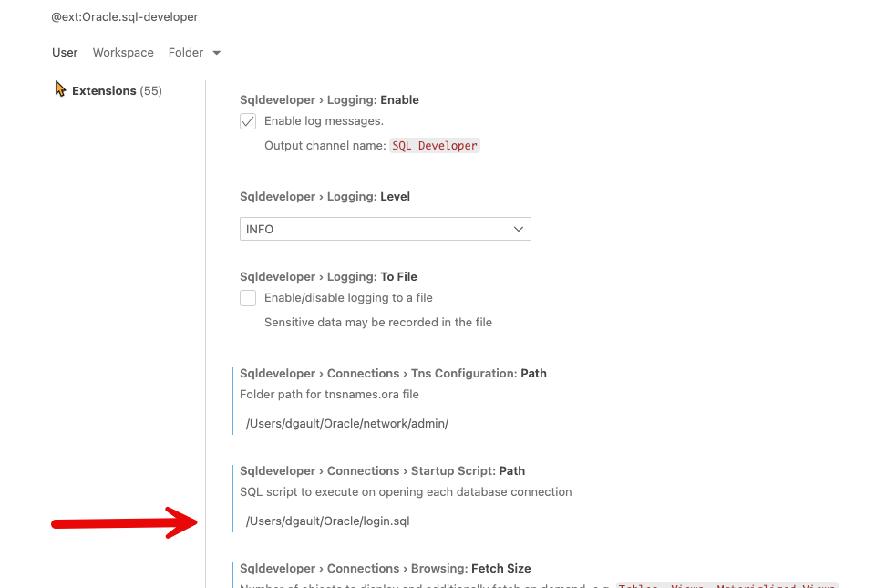Click the Tables, Views, Materialized Views example text
The image size is (886, 588).
[x=729, y=586]
